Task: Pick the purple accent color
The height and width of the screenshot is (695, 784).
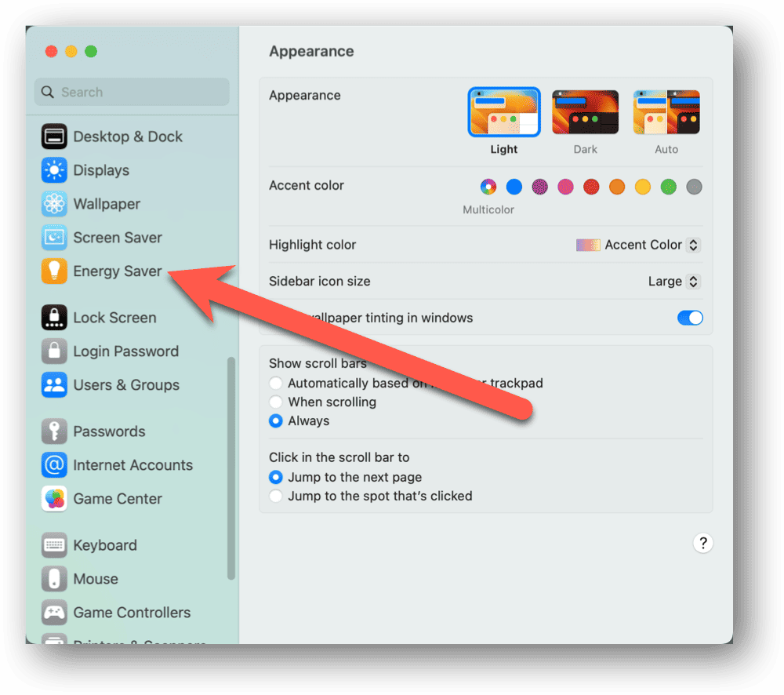Action: [x=539, y=187]
